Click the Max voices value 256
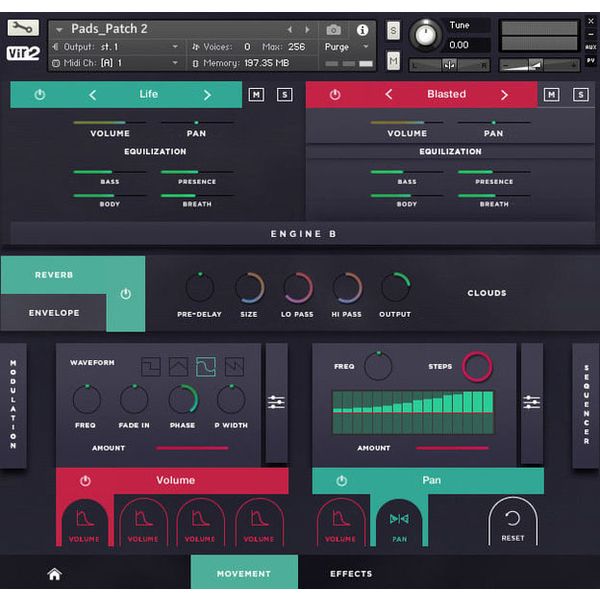 pyautogui.click(x=297, y=47)
